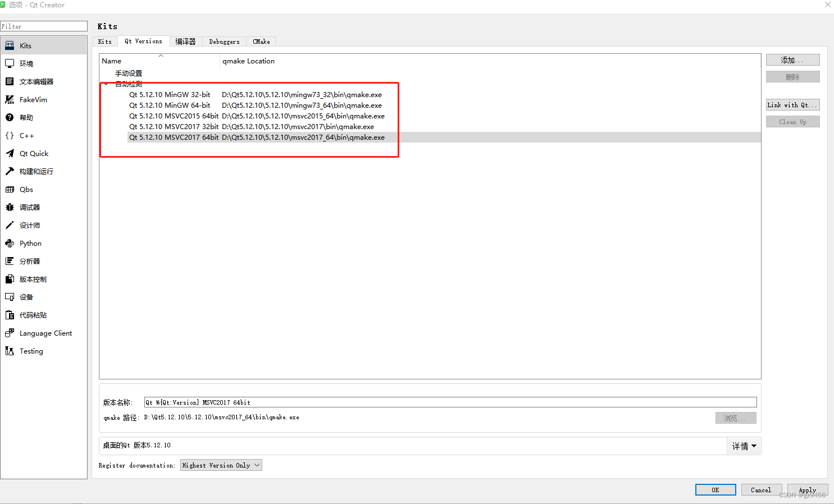Switch to the CMake tab
This screenshot has width=834, height=504.
(x=261, y=42)
